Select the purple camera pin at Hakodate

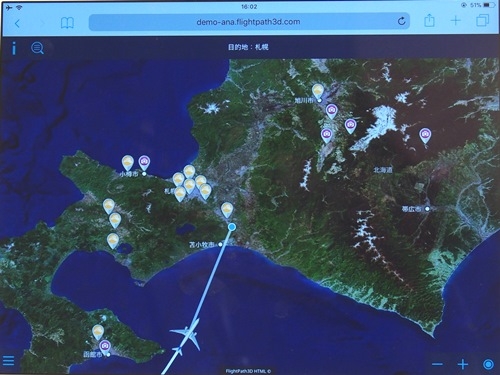pos(105,346)
